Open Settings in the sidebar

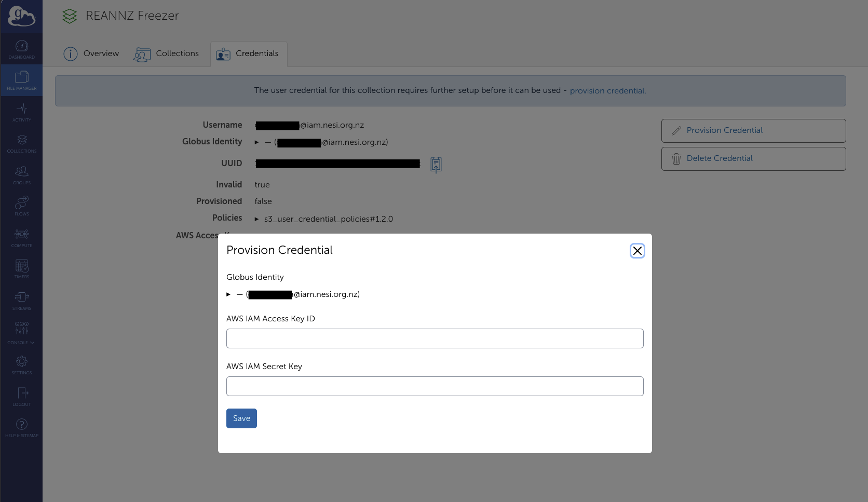21,365
